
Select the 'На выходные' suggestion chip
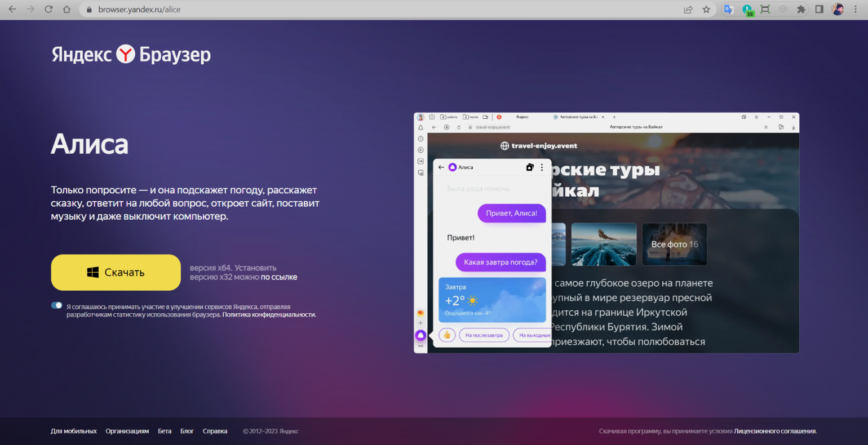(x=533, y=335)
